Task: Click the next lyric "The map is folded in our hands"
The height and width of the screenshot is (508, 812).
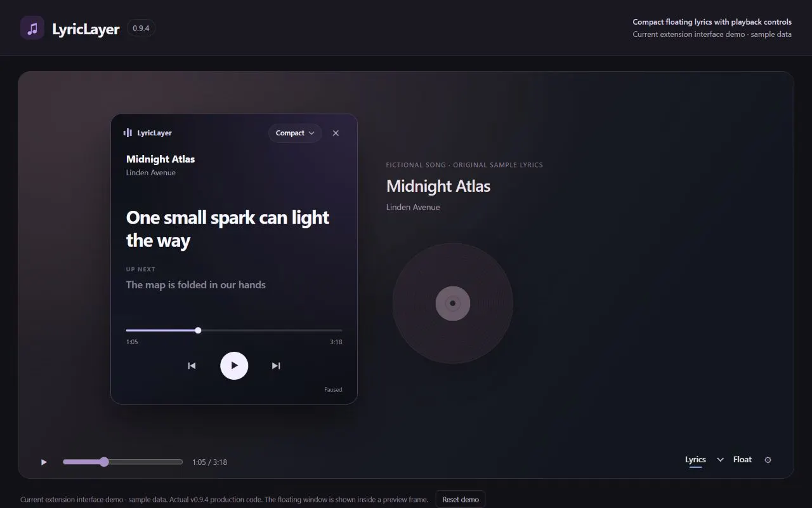Action: pos(196,284)
